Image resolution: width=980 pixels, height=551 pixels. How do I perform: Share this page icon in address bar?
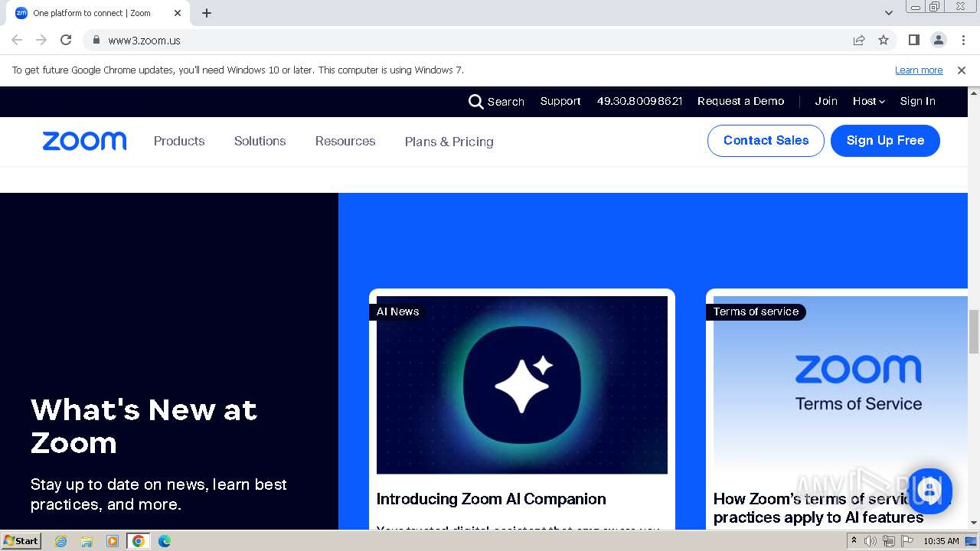coord(859,40)
